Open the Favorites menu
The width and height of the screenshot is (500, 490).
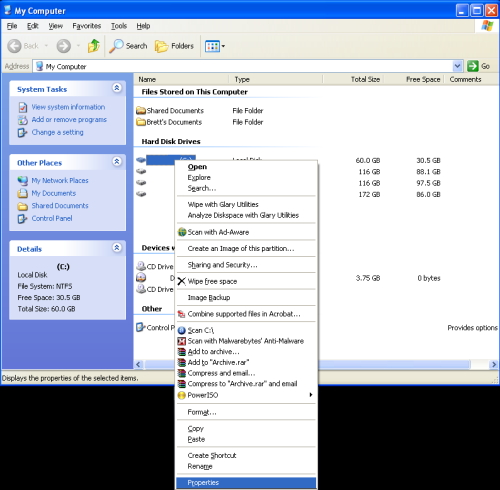point(87,26)
